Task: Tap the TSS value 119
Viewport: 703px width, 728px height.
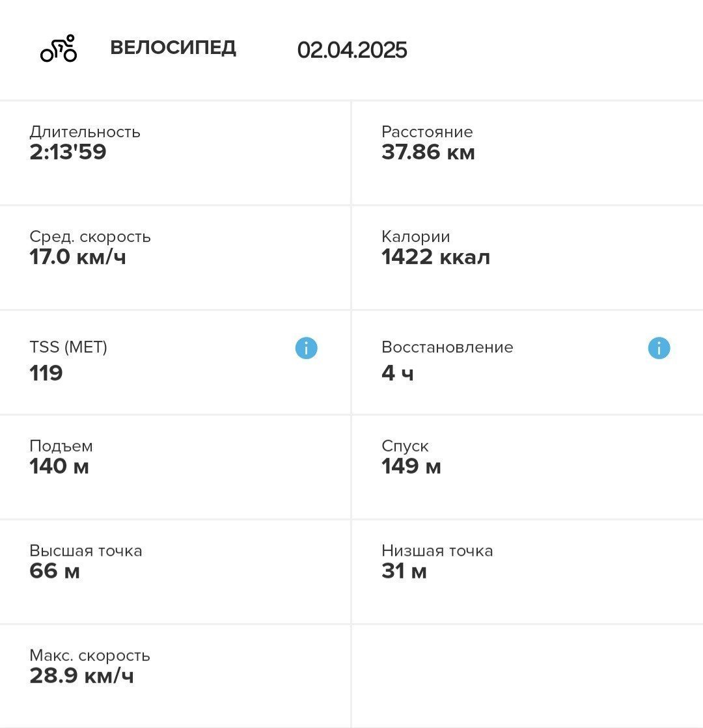Action: [46, 373]
